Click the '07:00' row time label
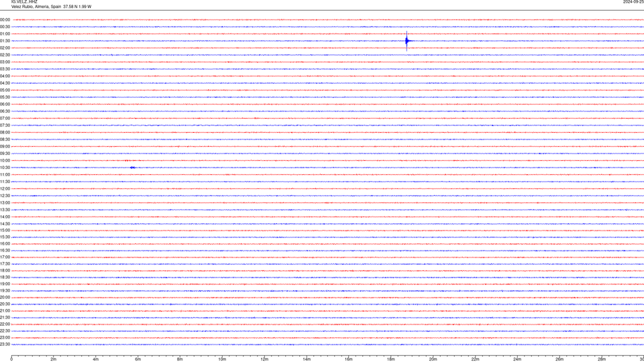The width and height of the screenshot is (644, 362). coord(5,118)
